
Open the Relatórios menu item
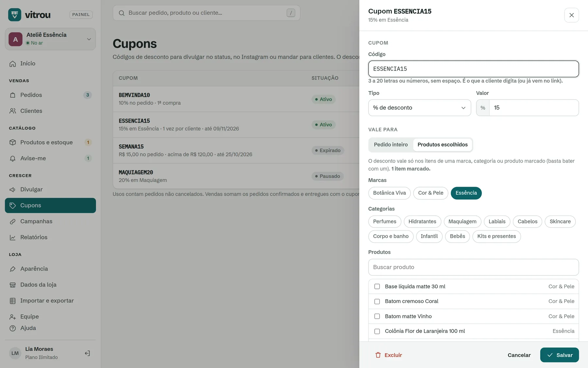click(50, 237)
